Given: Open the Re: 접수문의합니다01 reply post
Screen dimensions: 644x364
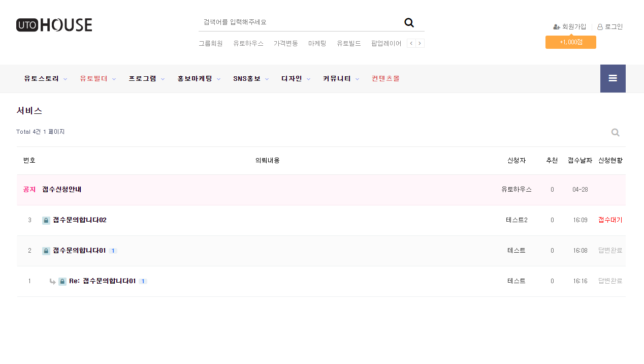Looking at the screenshot, I should tap(102, 281).
